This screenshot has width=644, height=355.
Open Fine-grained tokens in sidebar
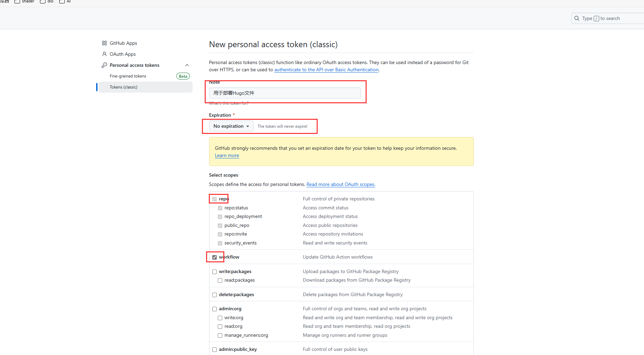[x=128, y=76]
